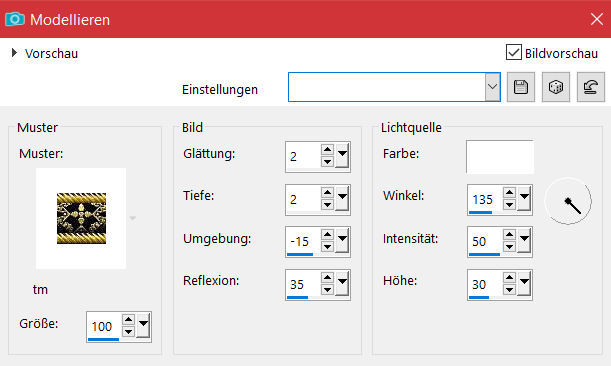
Task: Click the Winkel value field showing 135
Action: [485, 200]
